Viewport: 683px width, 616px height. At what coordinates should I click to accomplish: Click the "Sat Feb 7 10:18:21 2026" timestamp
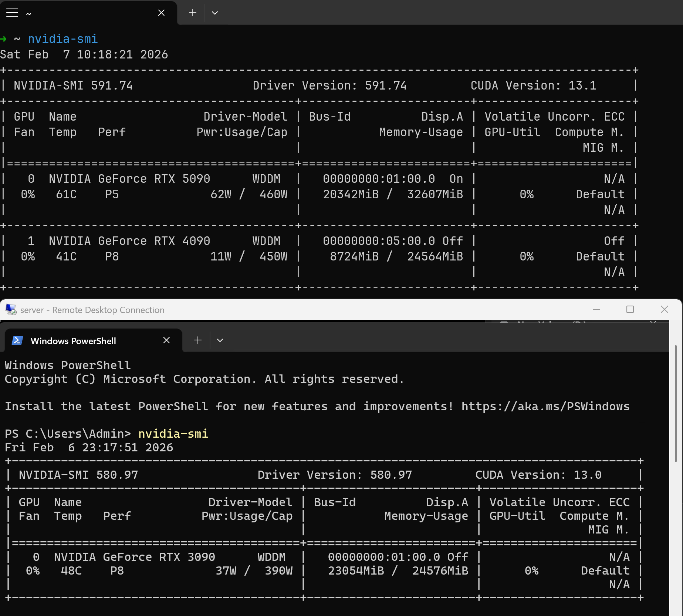tap(84, 55)
